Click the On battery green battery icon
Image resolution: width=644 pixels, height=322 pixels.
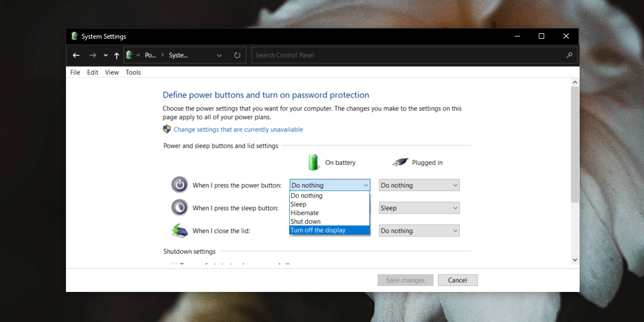313,162
